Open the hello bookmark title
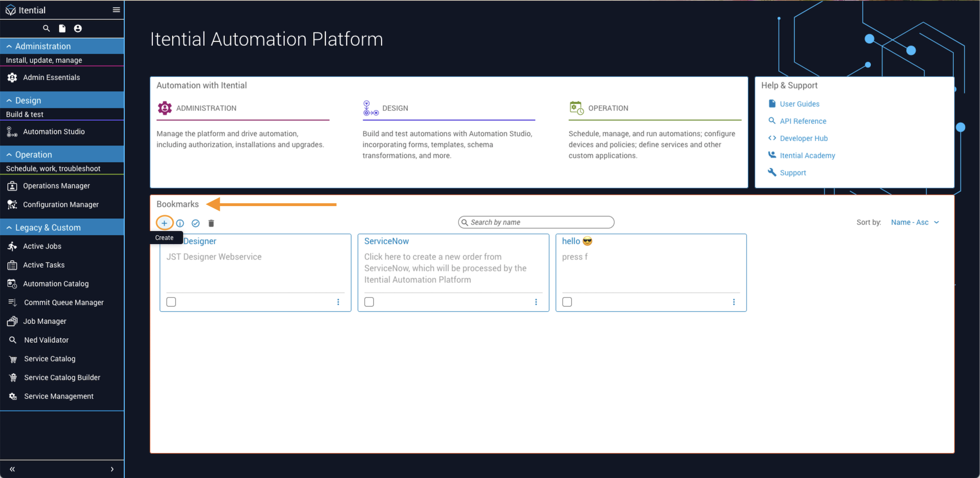Viewport: 980px width, 478px height. (x=577, y=241)
